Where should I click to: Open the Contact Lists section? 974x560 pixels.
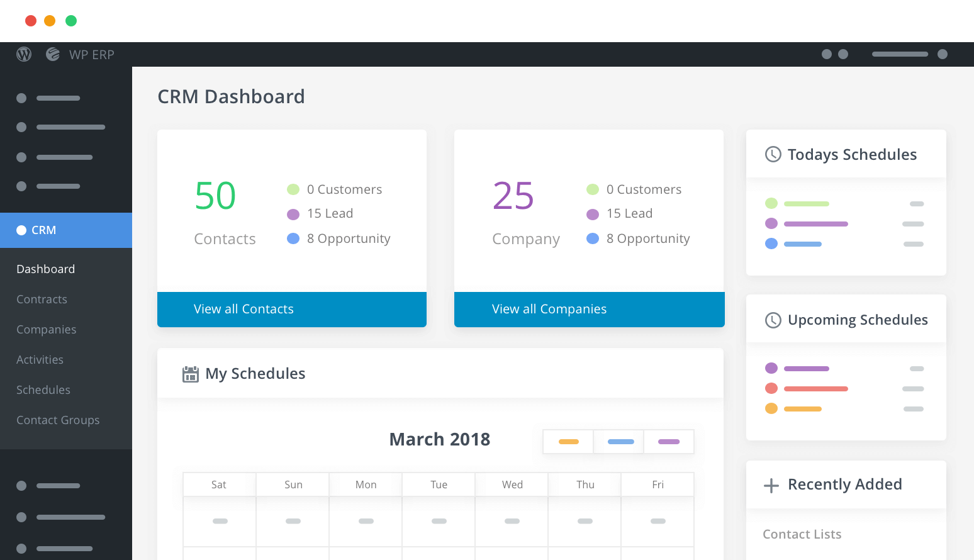802,534
